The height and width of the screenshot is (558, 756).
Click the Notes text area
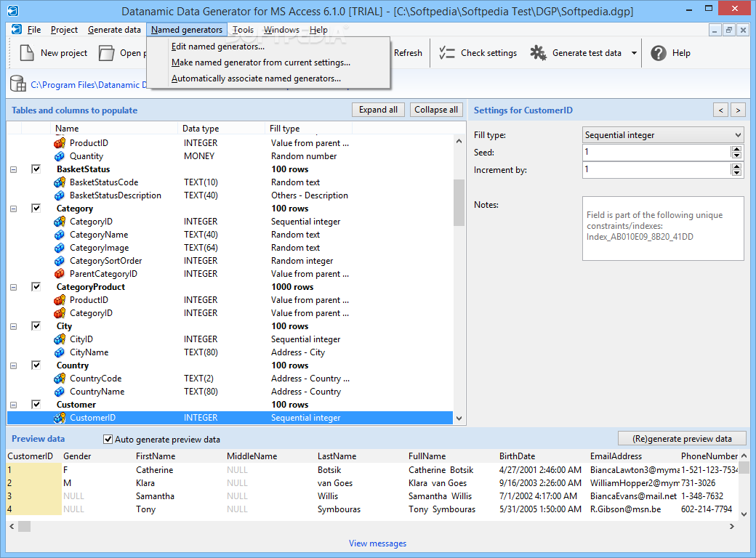click(x=663, y=228)
